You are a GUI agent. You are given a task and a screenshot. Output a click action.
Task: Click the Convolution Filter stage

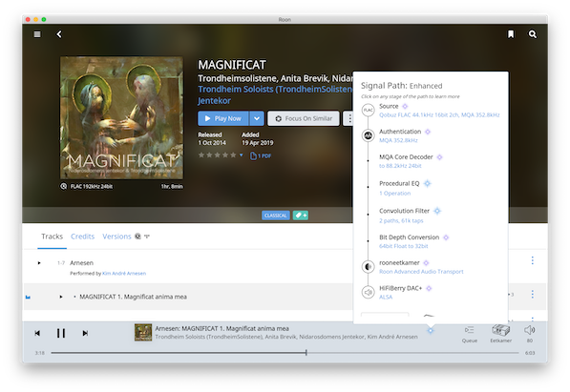404,211
